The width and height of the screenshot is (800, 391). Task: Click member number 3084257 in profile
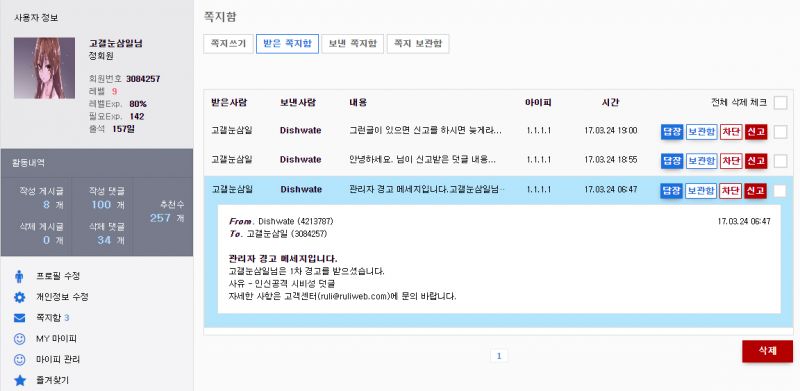(143, 79)
